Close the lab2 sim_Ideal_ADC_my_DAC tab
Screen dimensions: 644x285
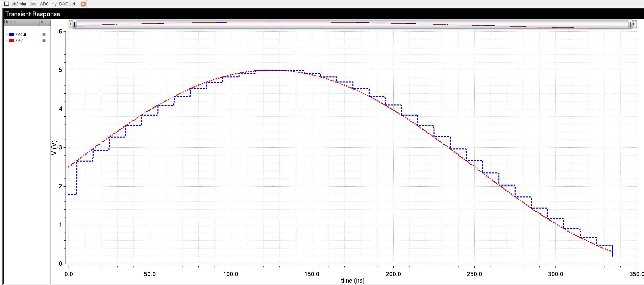click(x=83, y=4)
